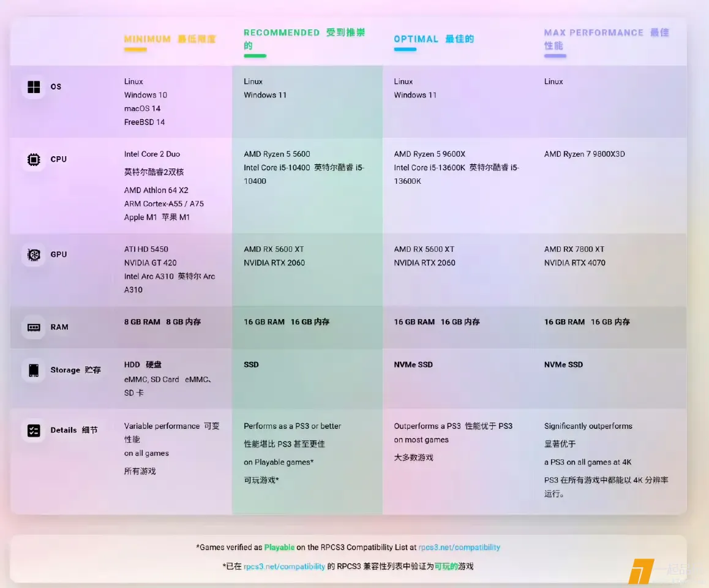
Task: Click the Details checklist icon
Action: coord(34,431)
